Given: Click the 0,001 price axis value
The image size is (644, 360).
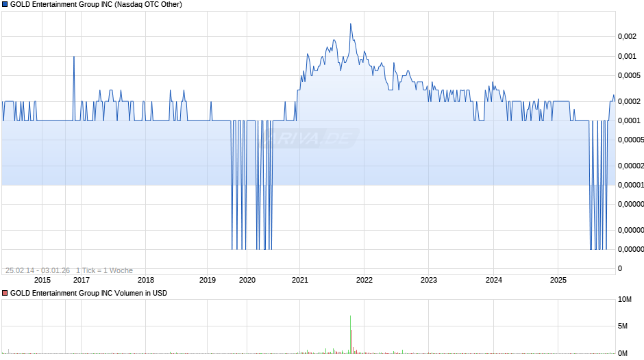Looking at the screenshot, I should tap(627, 56).
